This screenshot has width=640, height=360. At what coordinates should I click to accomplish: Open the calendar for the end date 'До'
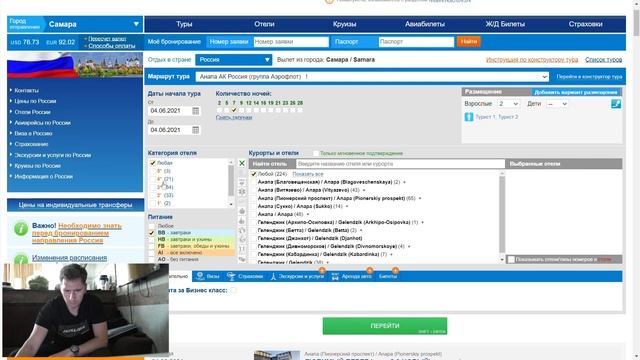196,130
